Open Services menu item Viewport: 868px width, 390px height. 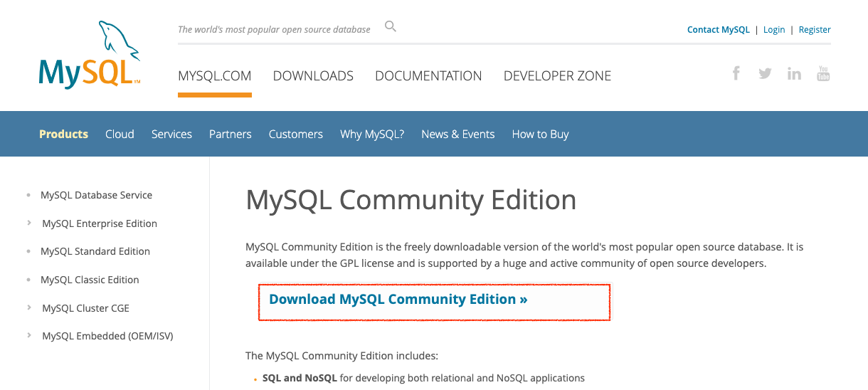tap(171, 134)
